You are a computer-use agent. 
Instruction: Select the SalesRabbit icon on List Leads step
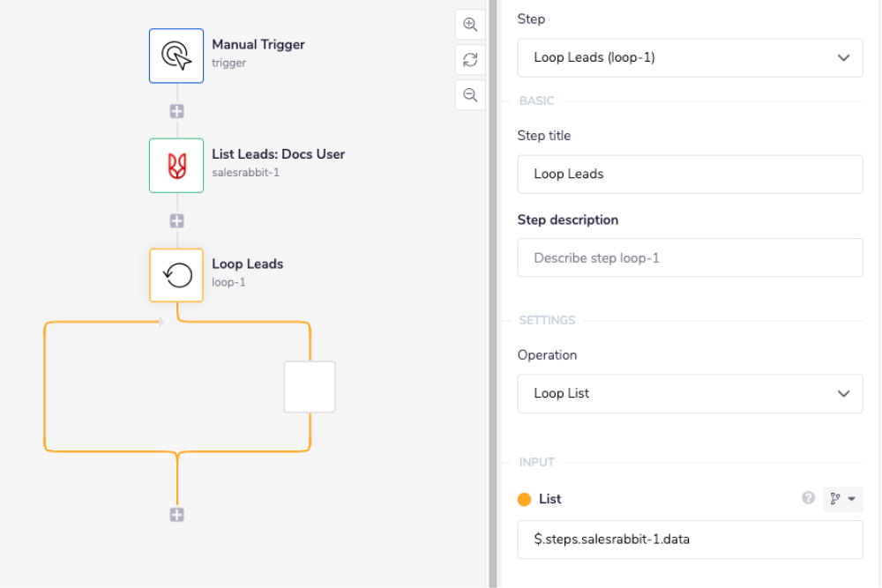[x=176, y=166]
